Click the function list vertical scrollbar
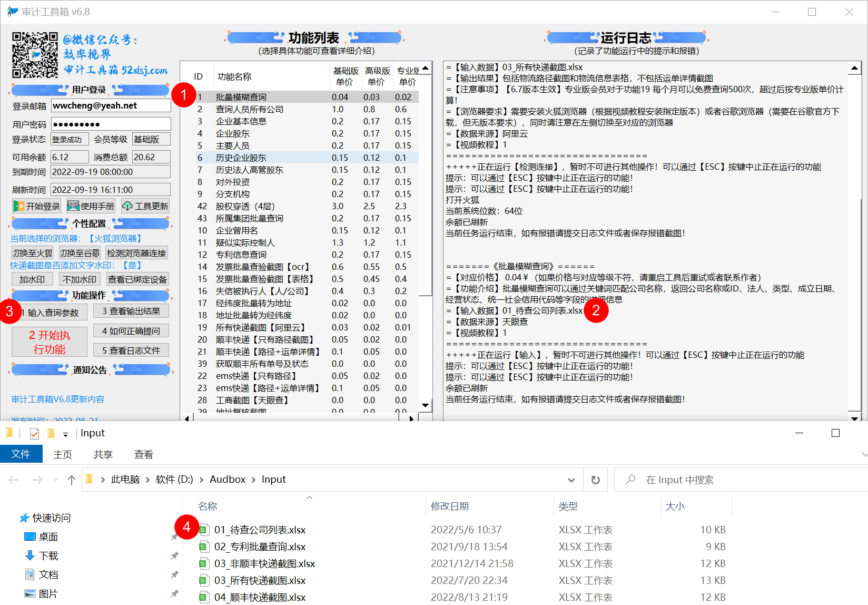This screenshot has width=868, height=605. [x=426, y=237]
